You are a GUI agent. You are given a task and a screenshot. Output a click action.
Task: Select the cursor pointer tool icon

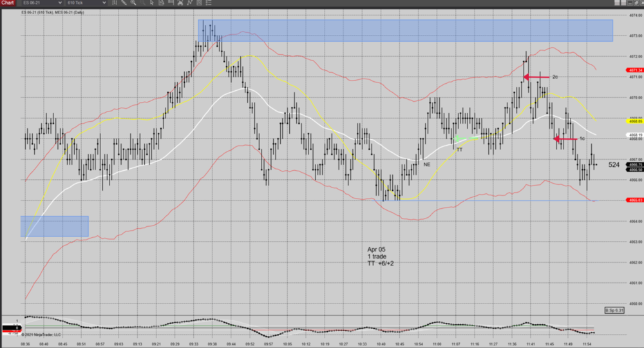point(151,3)
